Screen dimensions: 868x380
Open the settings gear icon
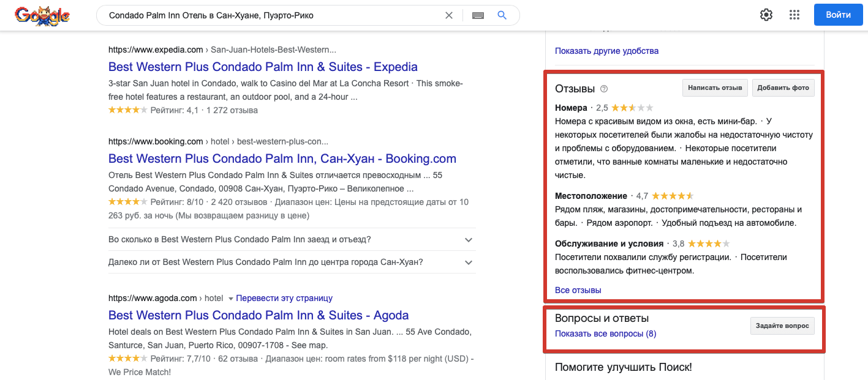click(766, 15)
